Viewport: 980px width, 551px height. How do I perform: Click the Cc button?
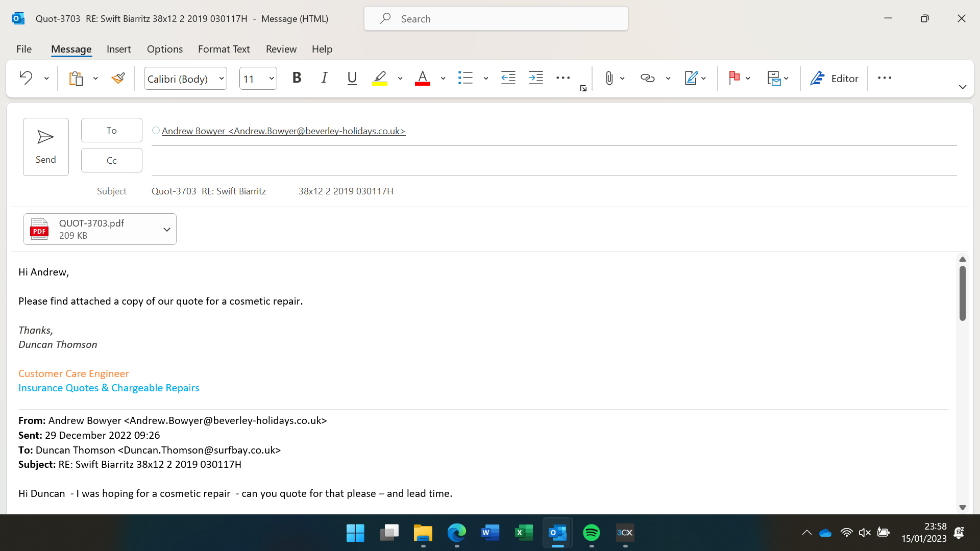(x=111, y=160)
